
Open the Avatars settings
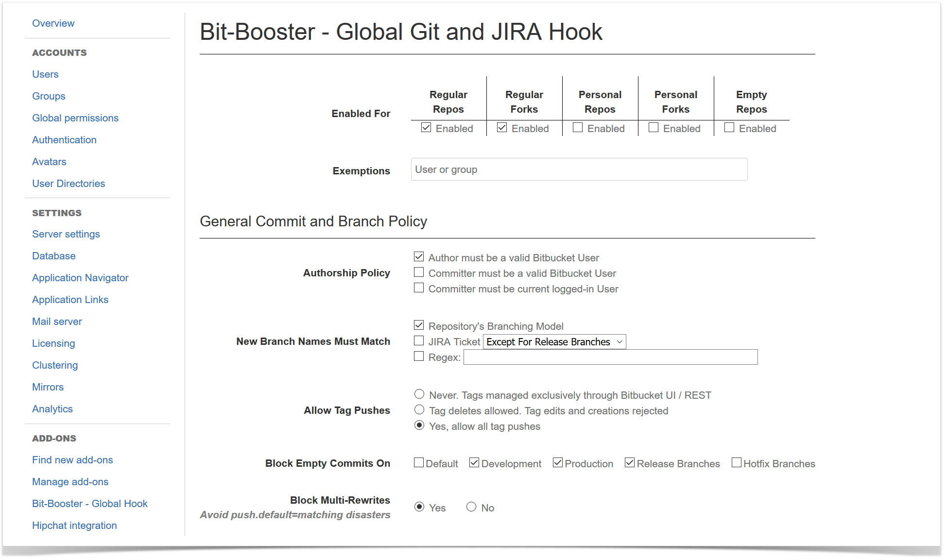coord(49,162)
